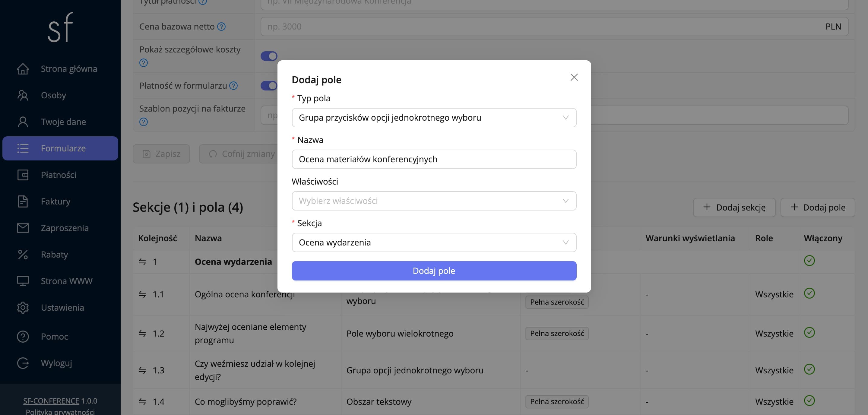Click the Dodaj sekcję button
The image size is (868, 415).
pos(734,207)
